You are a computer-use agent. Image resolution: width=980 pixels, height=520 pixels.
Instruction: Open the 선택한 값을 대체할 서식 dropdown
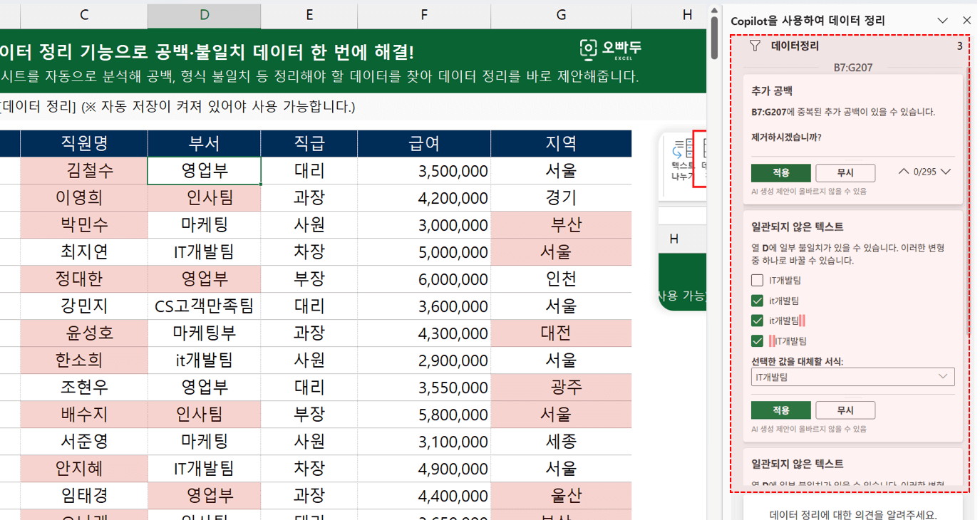tap(852, 376)
